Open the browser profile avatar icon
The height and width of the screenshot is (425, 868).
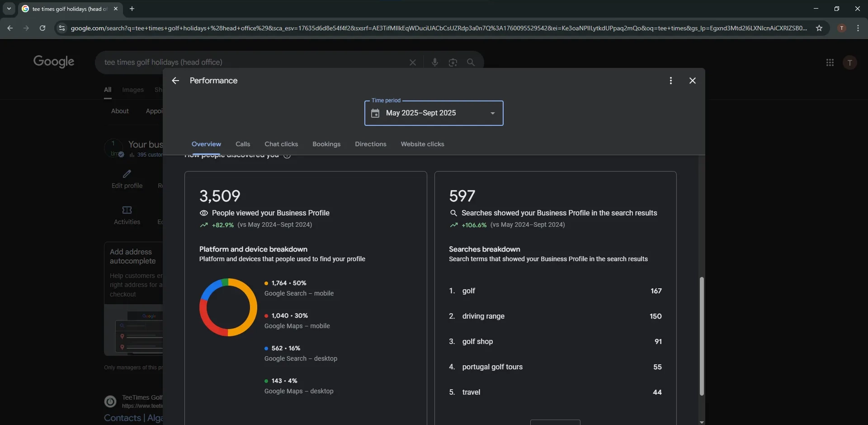tap(842, 28)
